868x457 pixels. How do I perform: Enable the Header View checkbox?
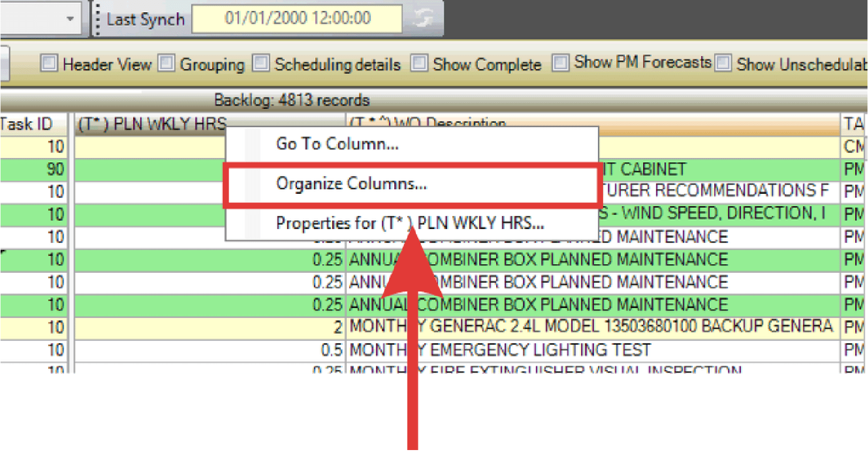click(49, 64)
